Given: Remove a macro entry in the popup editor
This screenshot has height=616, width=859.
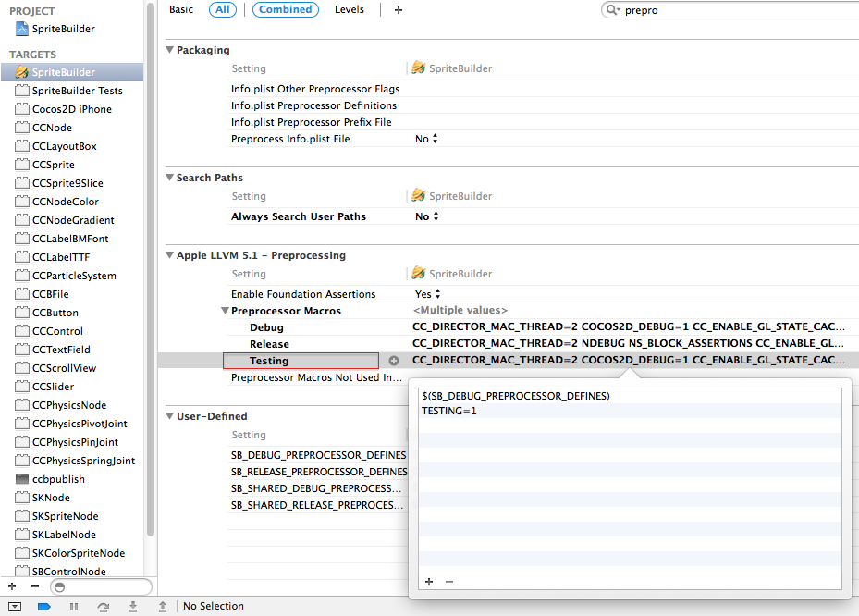Looking at the screenshot, I should tap(449, 582).
